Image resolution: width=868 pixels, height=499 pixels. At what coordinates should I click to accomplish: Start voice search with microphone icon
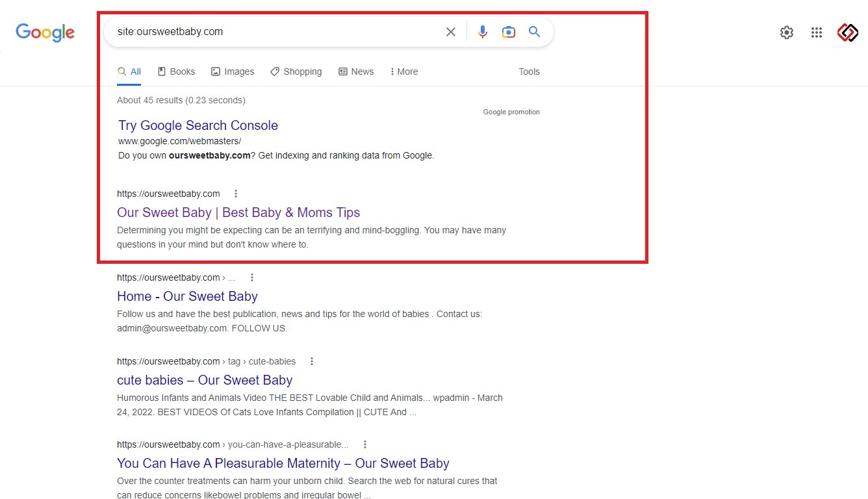click(483, 32)
